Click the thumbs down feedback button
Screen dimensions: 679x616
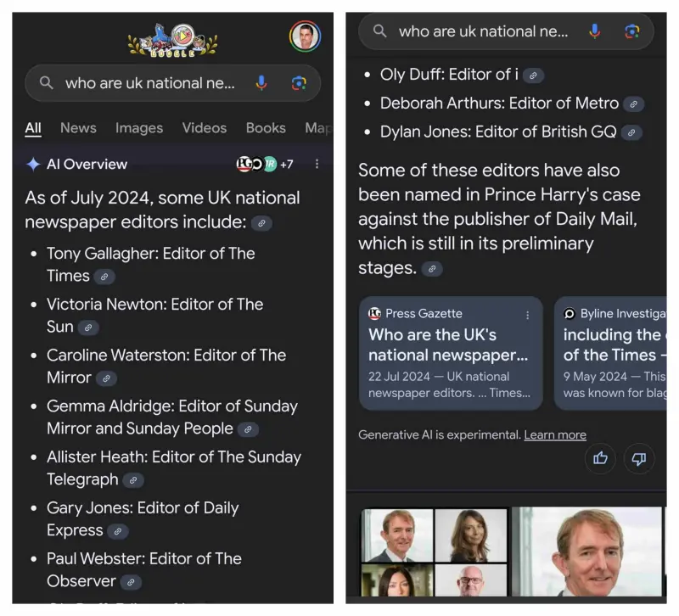pyautogui.click(x=639, y=458)
